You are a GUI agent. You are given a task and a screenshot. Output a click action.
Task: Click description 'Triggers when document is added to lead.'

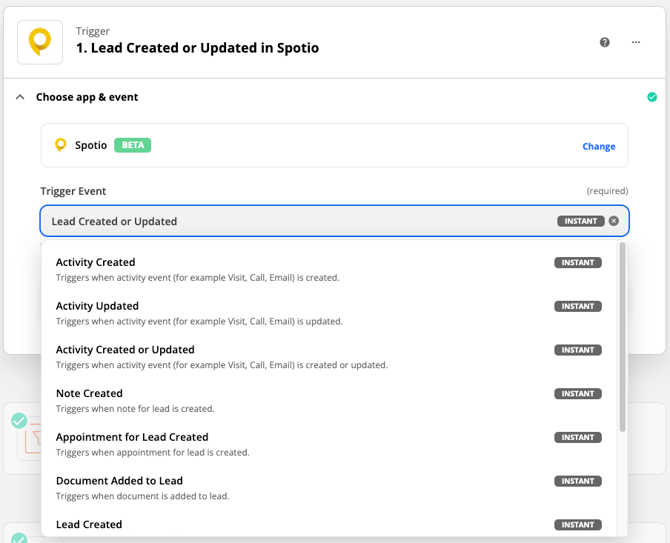click(143, 496)
